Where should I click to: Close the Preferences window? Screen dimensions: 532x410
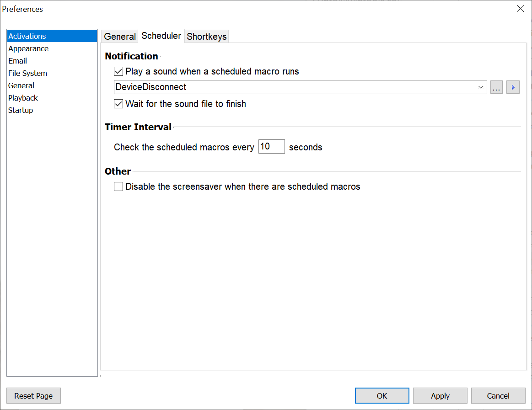[520, 9]
